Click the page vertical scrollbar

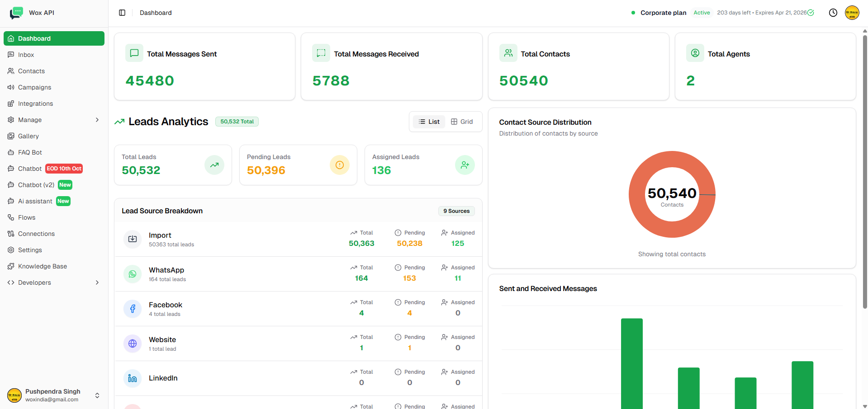pos(865,172)
